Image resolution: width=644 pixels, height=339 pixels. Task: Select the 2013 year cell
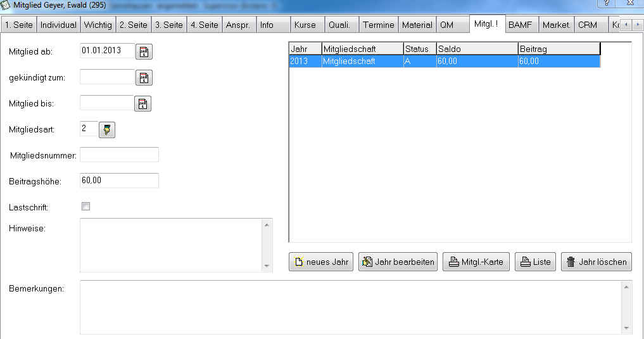point(305,61)
